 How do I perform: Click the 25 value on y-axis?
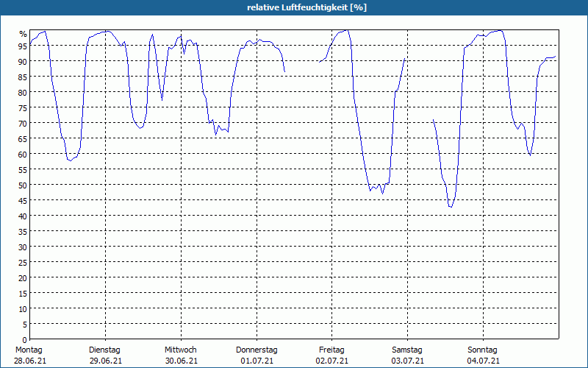click(x=23, y=262)
